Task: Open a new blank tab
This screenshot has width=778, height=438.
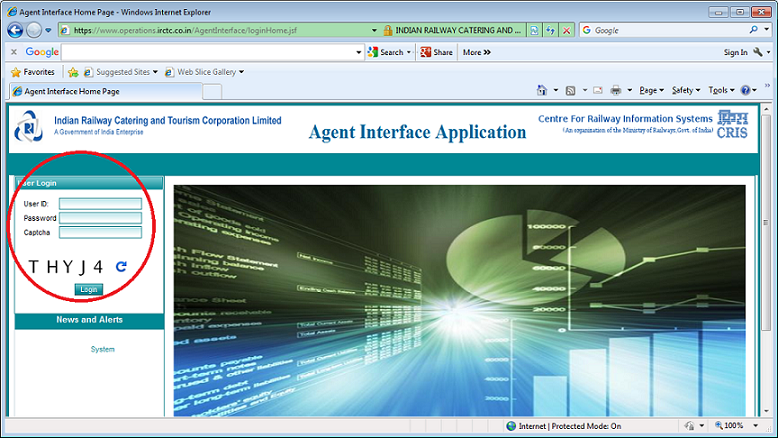Action: (x=212, y=92)
